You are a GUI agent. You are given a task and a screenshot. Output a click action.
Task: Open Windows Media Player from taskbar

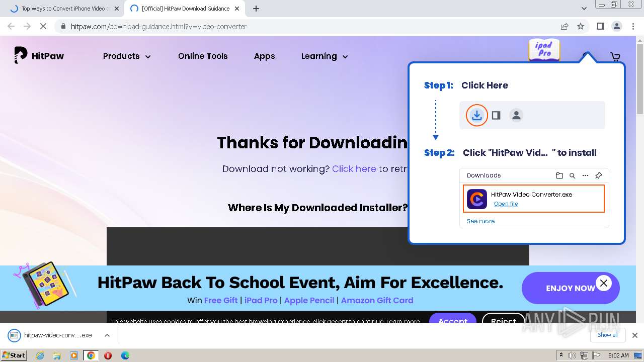pos(74,355)
